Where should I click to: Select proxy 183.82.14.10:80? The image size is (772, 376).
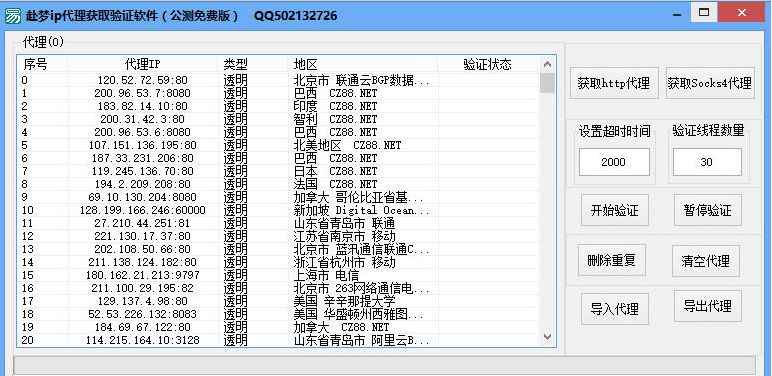pyautogui.click(x=143, y=106)
